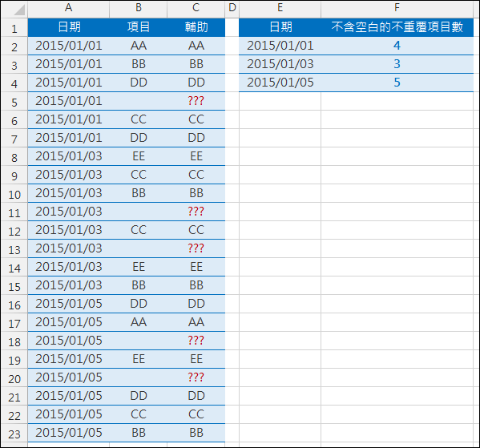Click header cell 日期 in column A
This screenshot has height=448, width=480.
point(69,27)
